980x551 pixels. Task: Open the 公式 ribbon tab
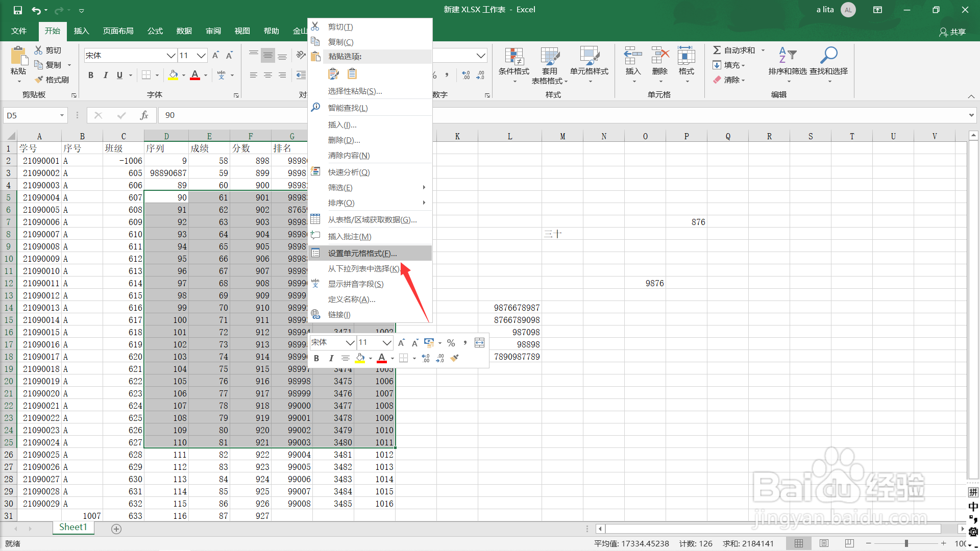tap(155, 31)
